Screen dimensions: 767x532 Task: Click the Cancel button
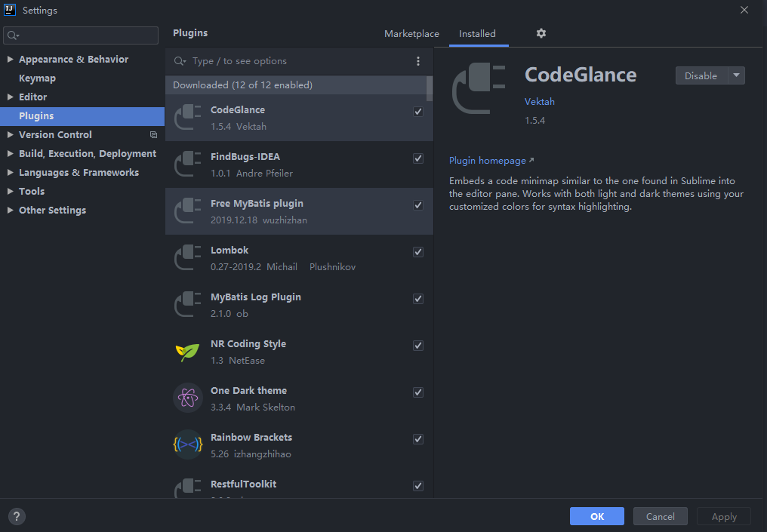coord(661,516)
